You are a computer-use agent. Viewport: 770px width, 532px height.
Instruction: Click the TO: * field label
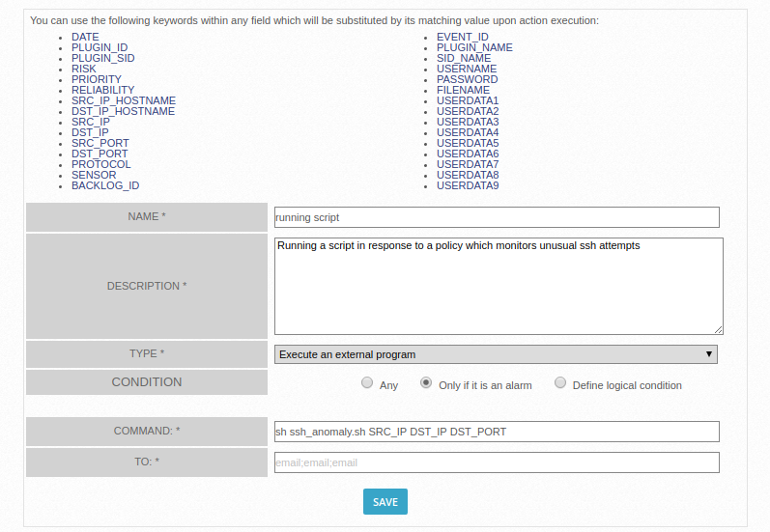(146, 462)
